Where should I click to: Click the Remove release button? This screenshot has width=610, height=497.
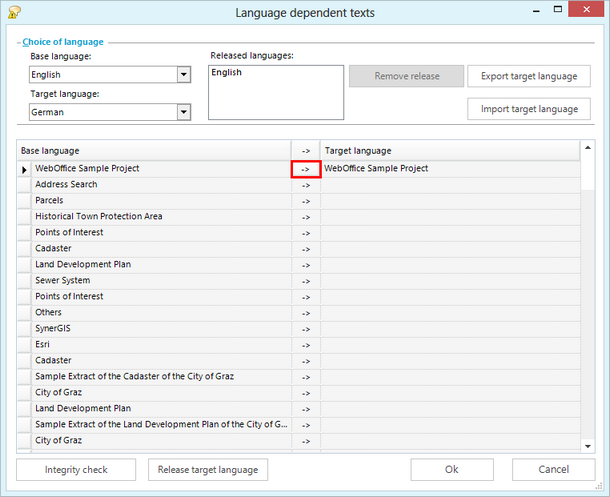pos(407,76)
